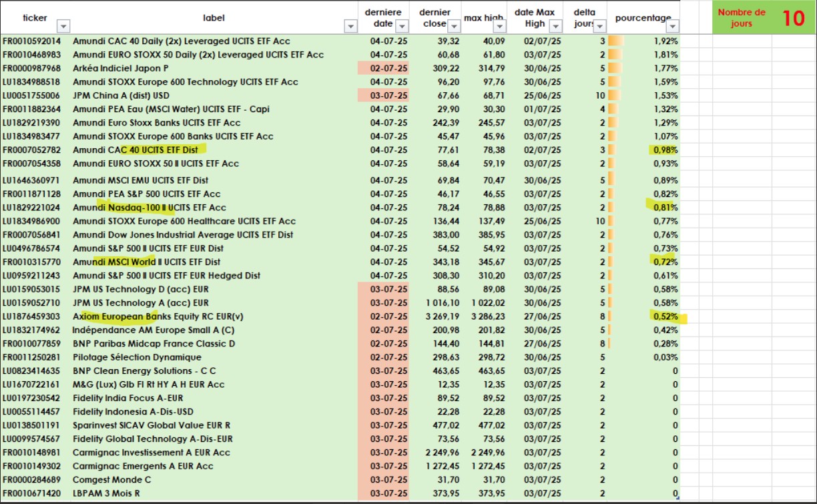Select the red 02-07-25 date for Arkéa Indiciel Japon

point(383,68)
